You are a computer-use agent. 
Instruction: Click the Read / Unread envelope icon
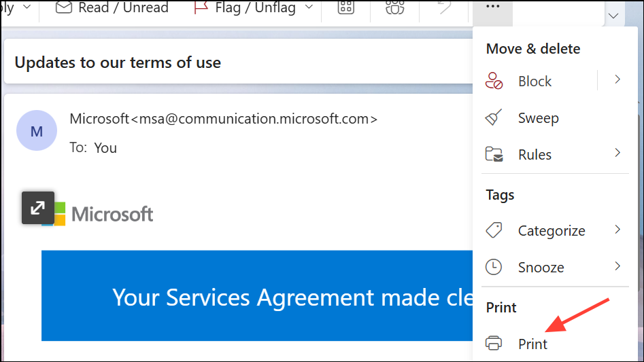pos(63,7)
